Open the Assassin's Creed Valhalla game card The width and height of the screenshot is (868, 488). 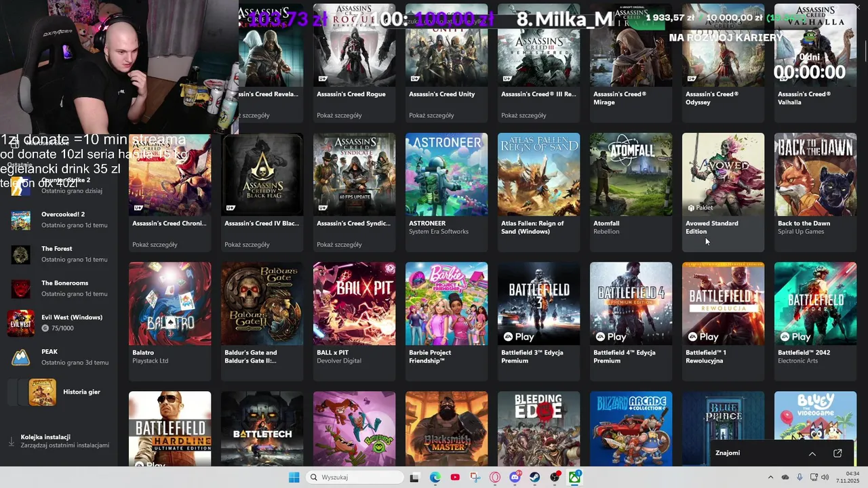tap(815, 63)
